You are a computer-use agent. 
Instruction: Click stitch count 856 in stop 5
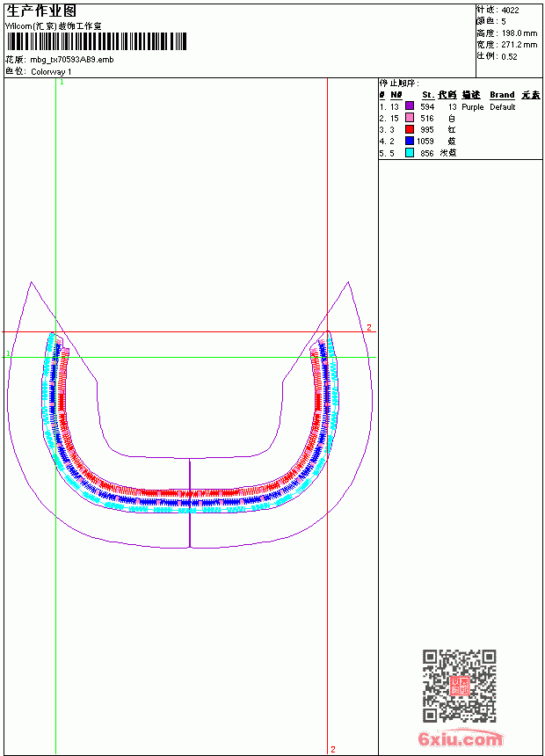click(x=427, y=153)
